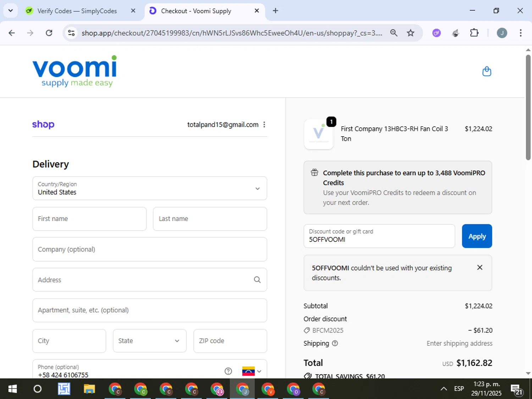
Task: Click the zoom magnifier icon in address bar
Action: (x=394, y=33)
